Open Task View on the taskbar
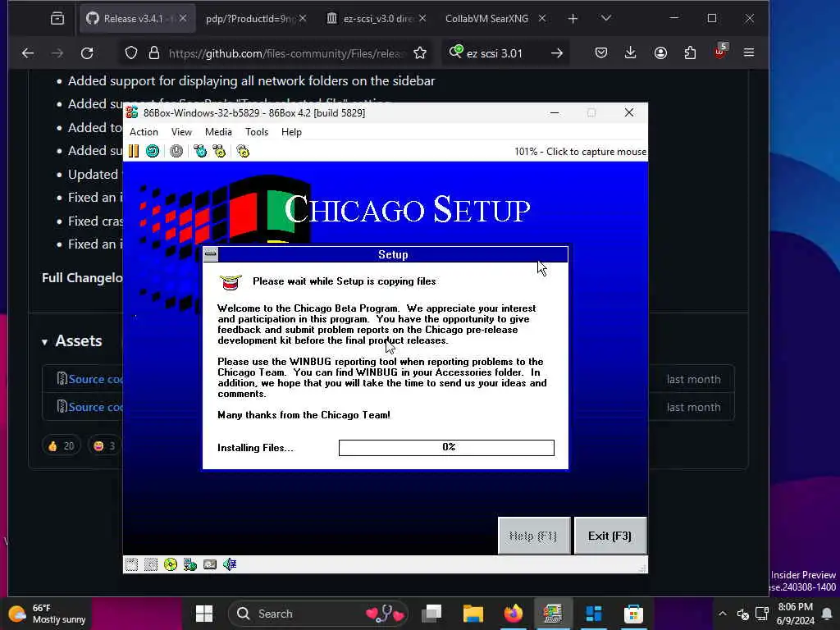The width and height of the screenshot is (840, 630). click(x=431, y=614)
